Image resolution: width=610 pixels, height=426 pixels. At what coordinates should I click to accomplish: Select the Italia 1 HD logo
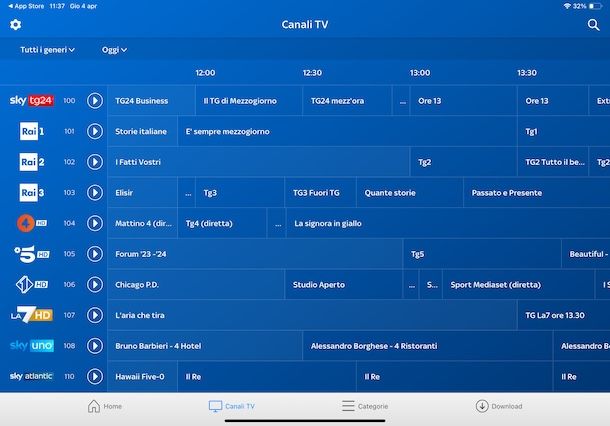point(32,284)
